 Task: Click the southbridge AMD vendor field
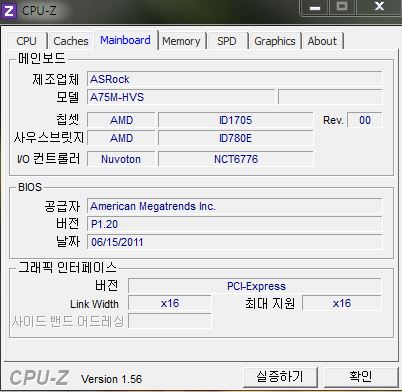121,138
